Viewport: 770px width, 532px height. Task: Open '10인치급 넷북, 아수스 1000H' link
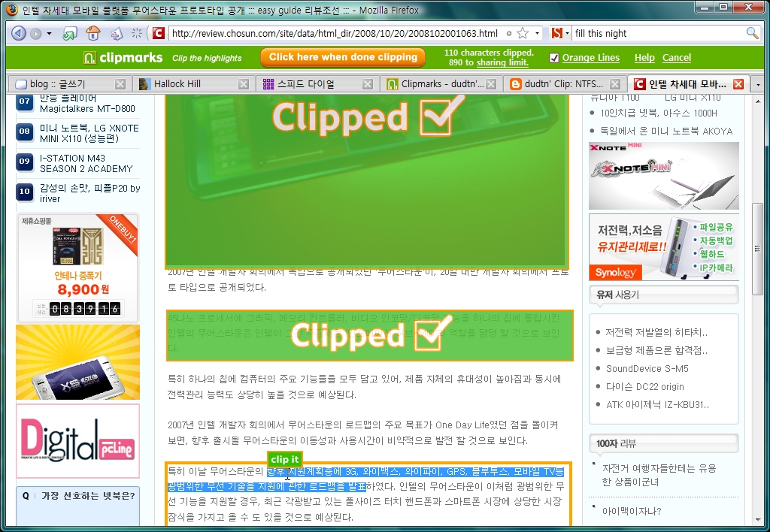(659, 113)
